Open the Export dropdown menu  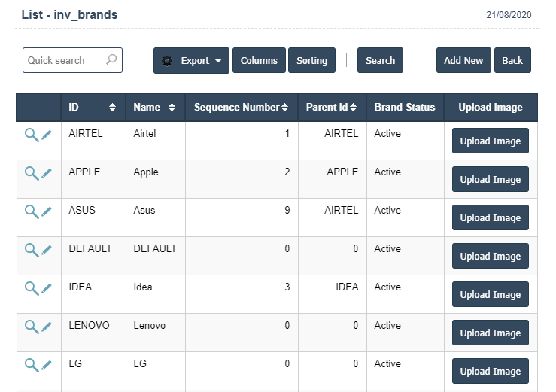tap(192, 61)
